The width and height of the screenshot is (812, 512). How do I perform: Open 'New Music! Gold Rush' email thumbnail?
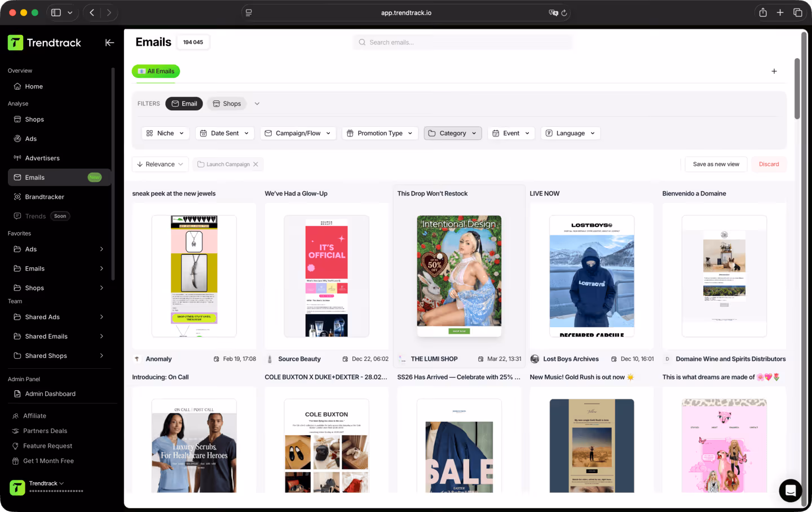click(x=592, y=445)
